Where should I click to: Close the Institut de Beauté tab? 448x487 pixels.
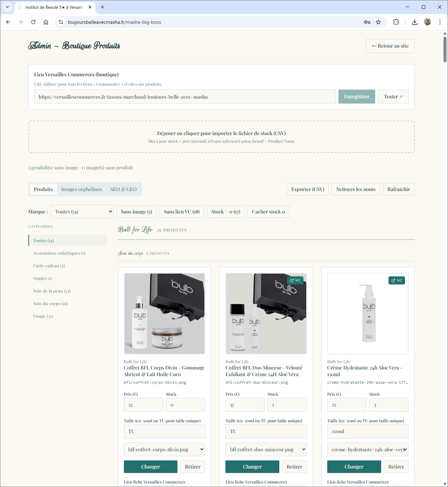(90, 7)
